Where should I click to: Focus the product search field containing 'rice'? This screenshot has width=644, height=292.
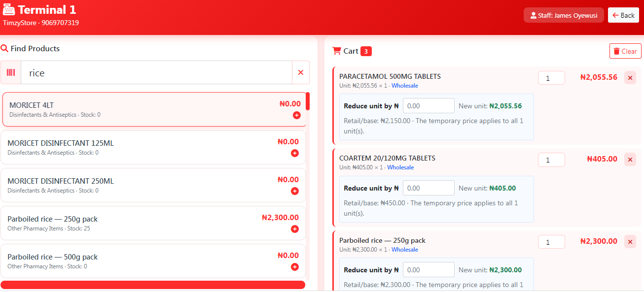click(157, 73)
